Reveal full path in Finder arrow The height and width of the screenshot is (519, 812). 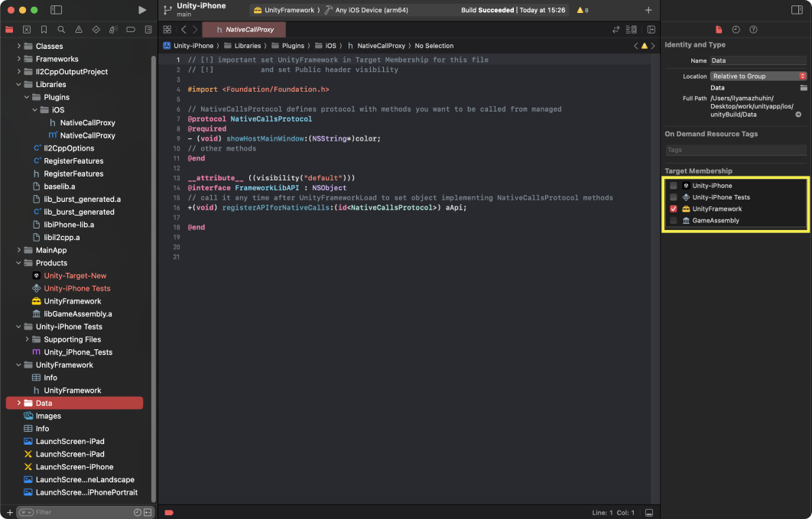(798, 115)
